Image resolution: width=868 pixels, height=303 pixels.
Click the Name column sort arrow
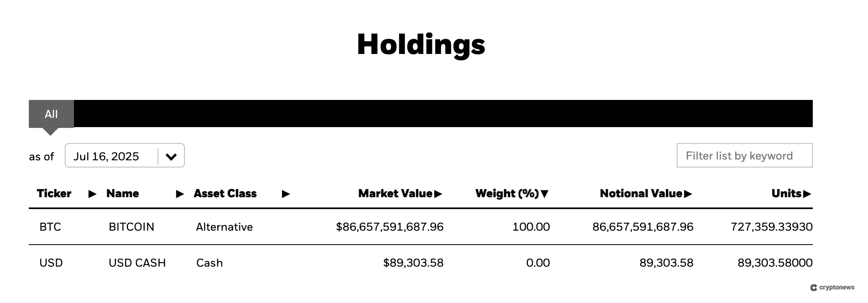click(180, 194)
